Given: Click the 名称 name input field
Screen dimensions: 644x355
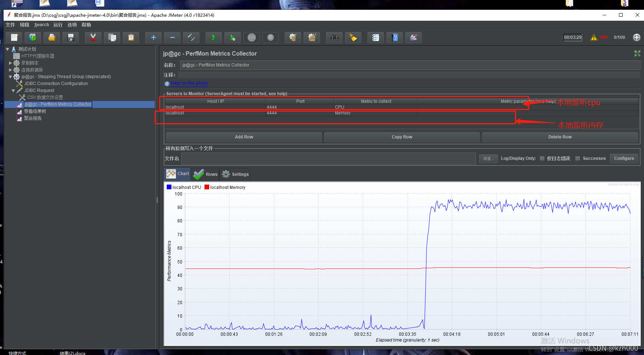Looking at the screenshot, I should (410, 65).
